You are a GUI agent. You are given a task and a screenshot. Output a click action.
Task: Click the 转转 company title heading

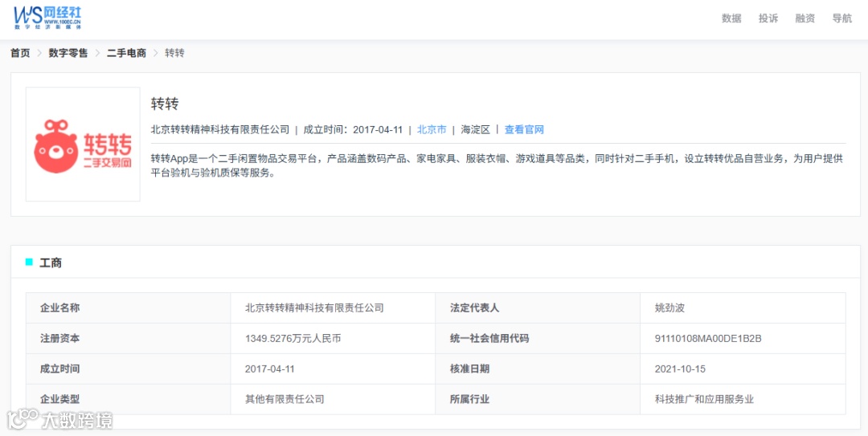(x=165, y=104)
